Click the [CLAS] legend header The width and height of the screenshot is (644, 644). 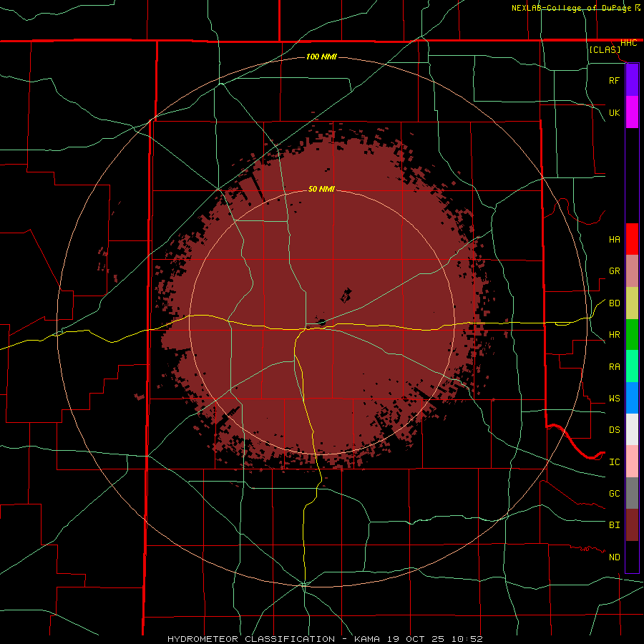604,49
